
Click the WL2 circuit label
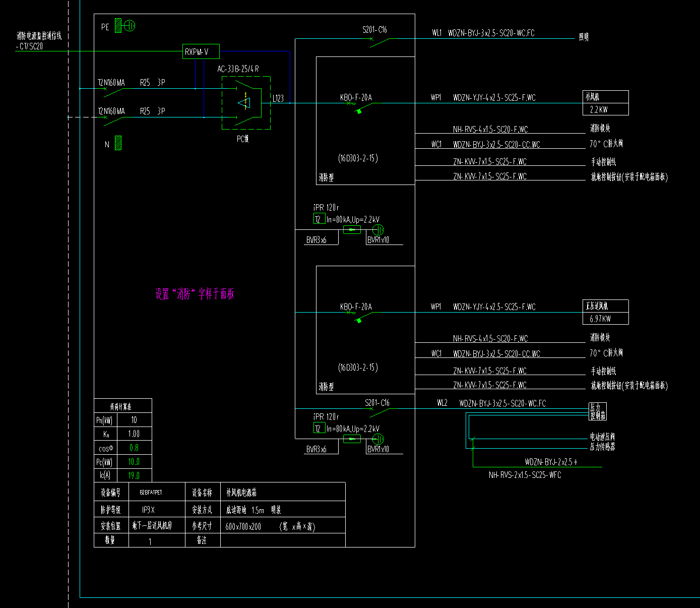pos(442,403)
